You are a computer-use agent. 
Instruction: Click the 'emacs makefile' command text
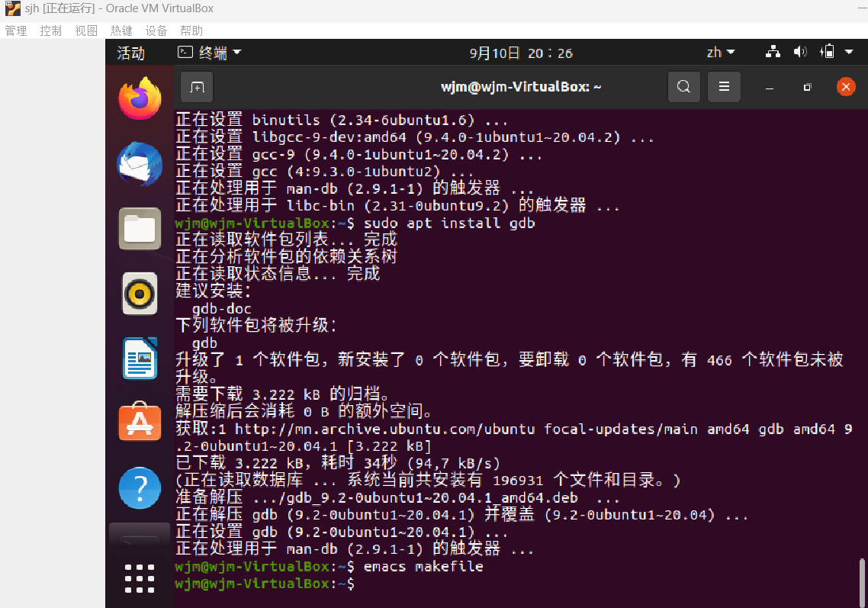[423, 567]
